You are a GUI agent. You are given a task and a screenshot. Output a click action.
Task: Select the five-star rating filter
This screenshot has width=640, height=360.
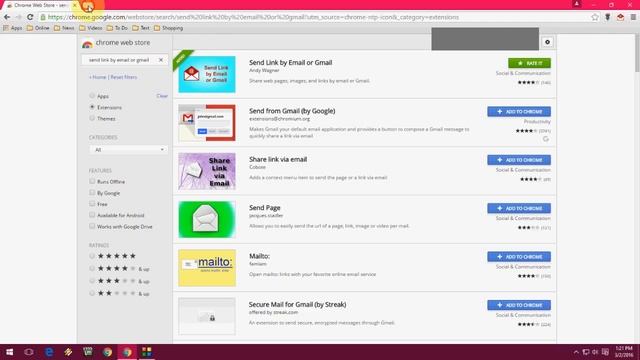point(92,256)
